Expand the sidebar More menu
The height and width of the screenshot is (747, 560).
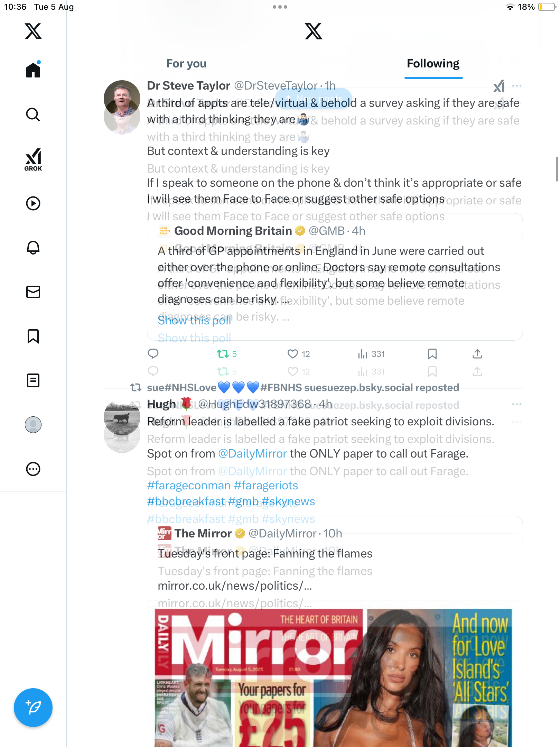click(x=33, y=469)
